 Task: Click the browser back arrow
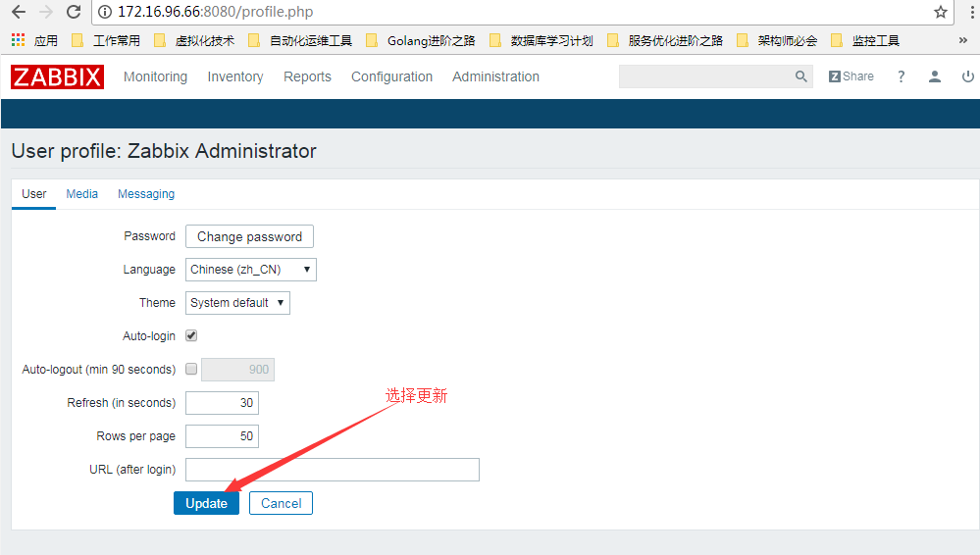click(x=19, y=12)
